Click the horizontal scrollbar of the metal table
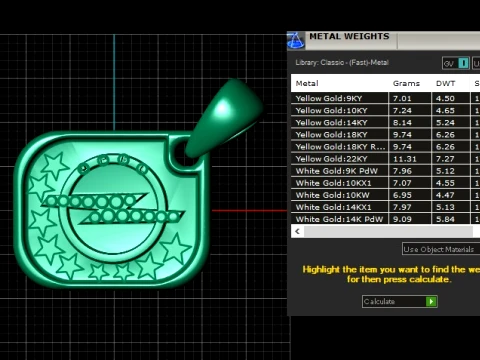Image resolution: width=480 pixels, height=360 pixels. (x=388, y=231)
